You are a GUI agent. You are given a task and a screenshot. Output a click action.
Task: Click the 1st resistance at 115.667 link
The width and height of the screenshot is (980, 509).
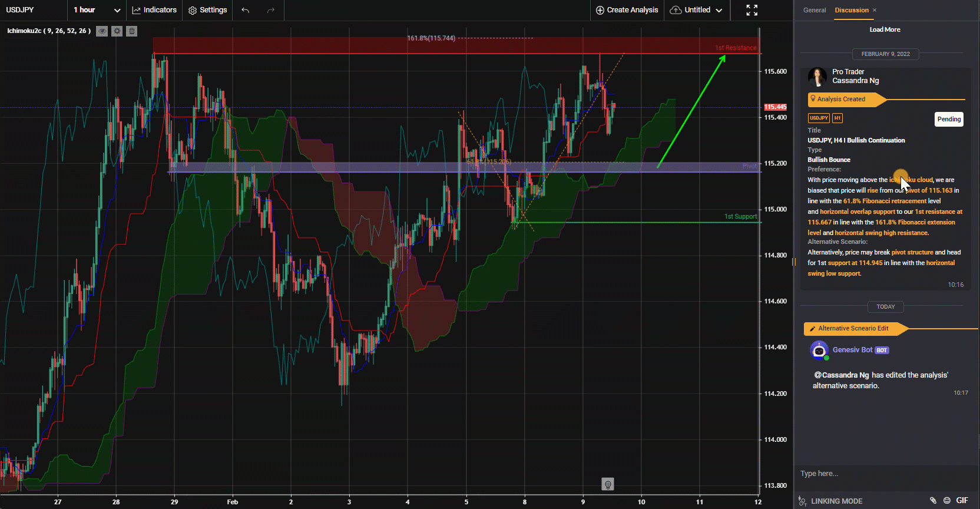pyautogui.click(x=885, y=217)
